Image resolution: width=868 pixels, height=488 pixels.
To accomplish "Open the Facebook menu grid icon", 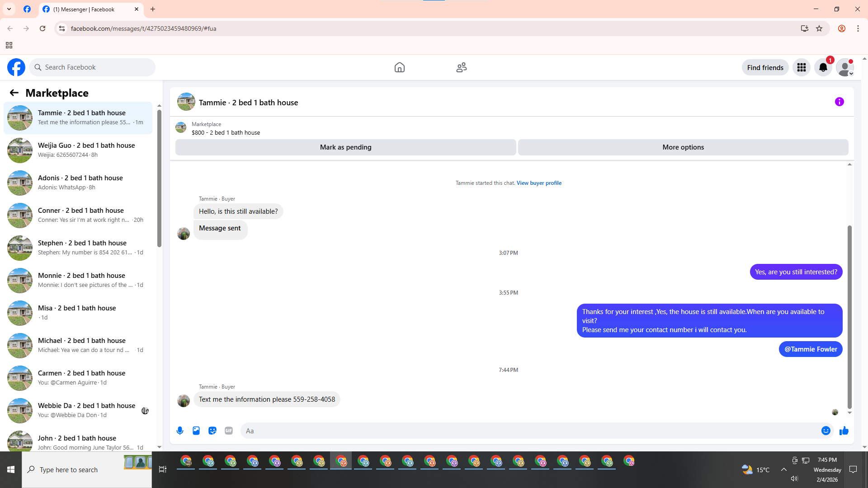I will point(801,67).
